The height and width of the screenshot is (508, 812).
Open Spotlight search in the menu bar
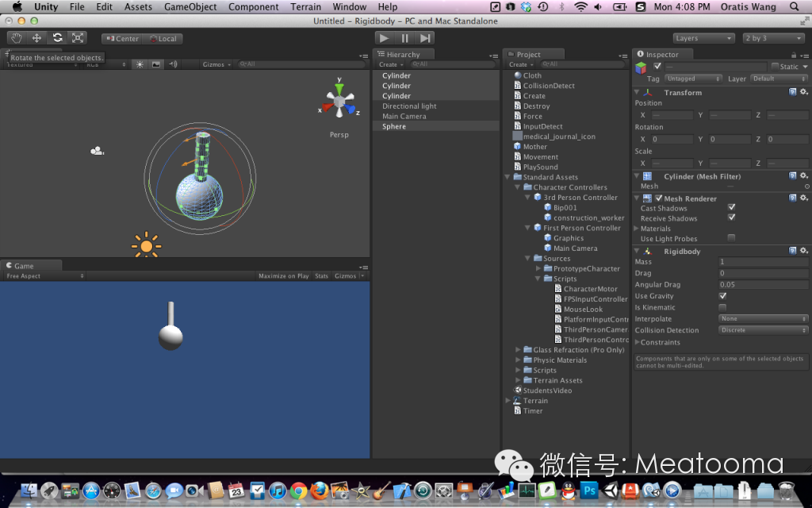click(x=794, y=6)
